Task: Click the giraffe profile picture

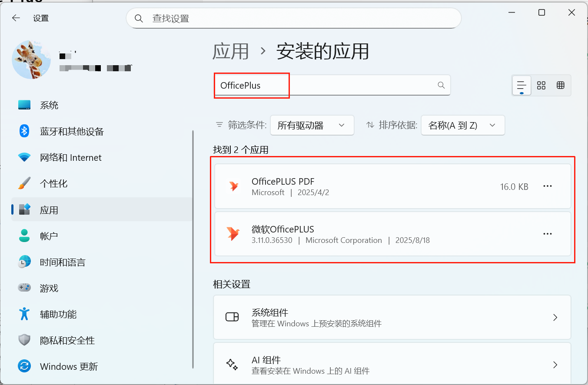Action: (x=31, y=60)
